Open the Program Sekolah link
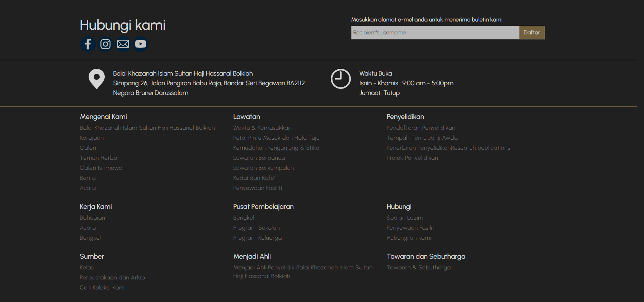The height and width of the screenshot is (302, 644). (256, 228)
